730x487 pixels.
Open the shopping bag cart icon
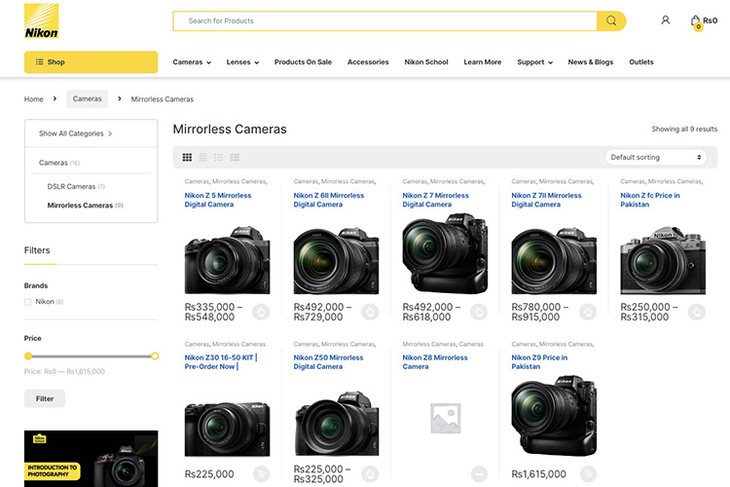pyautogui.click(x=696, y=21)
